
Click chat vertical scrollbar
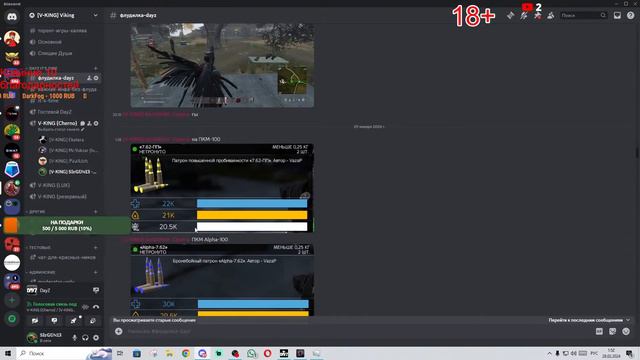tap(637, 152)
